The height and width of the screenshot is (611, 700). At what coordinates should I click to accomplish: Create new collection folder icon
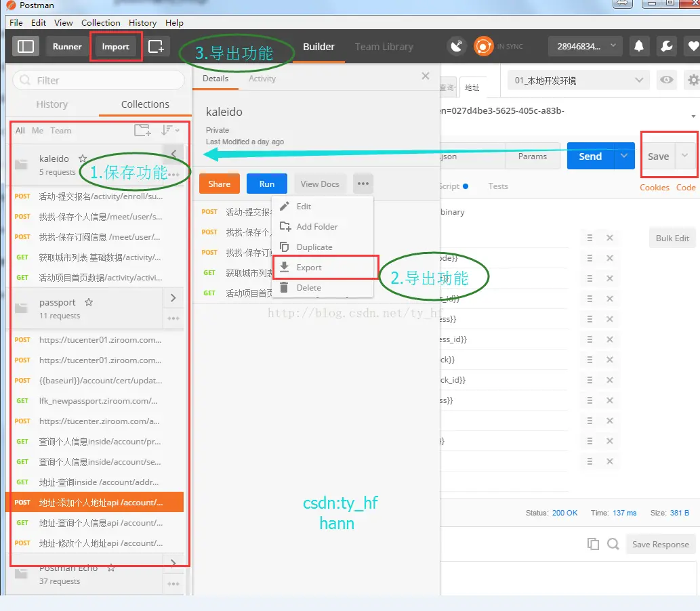142,130
